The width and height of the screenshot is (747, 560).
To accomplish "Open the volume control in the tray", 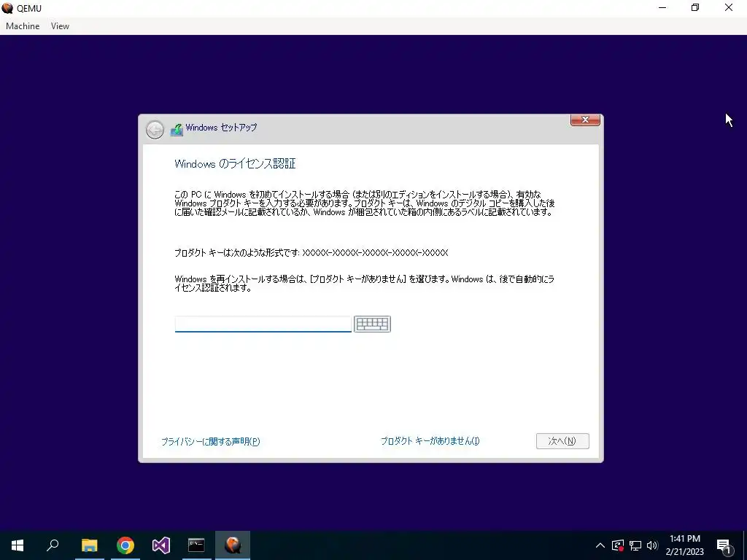I will point(652,545).
